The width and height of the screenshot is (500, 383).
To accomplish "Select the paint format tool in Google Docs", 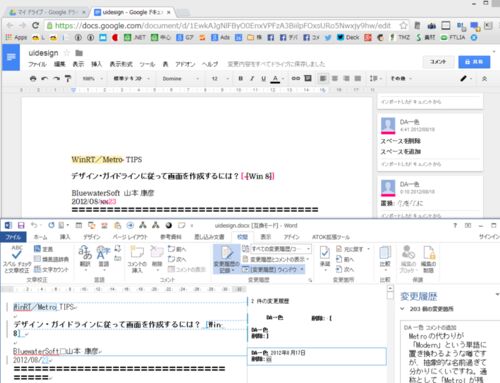I will click(x=68, y=79).
